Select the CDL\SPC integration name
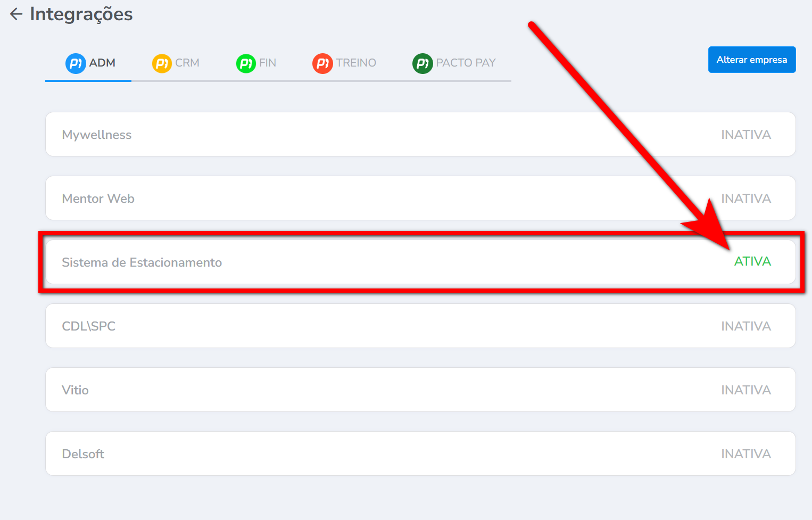This screenshot has width=812, height=520. (x=89, y=326)
